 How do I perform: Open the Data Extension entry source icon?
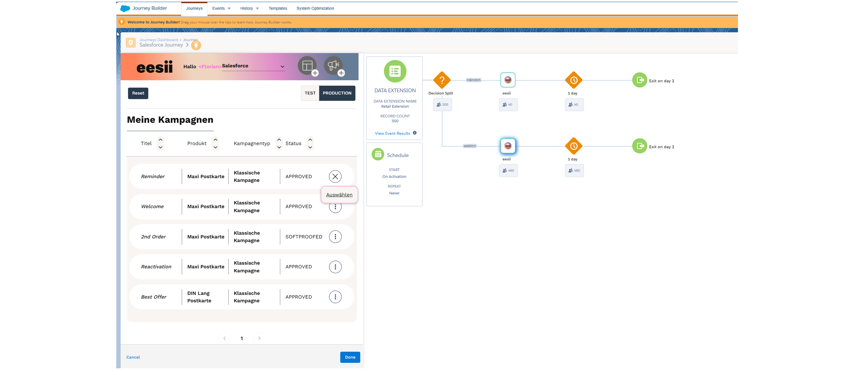pyautogui.click(x=395, y=71)
